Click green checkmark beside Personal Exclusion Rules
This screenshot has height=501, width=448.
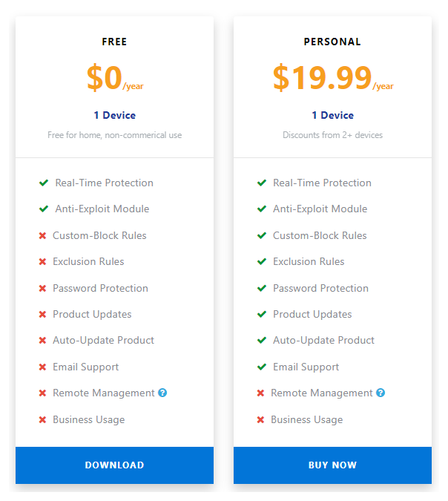pyautogui.click(x=261, y=262)
